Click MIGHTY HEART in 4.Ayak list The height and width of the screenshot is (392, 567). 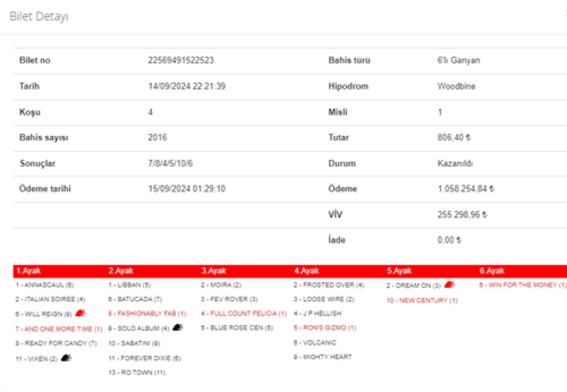pos(322,357)
